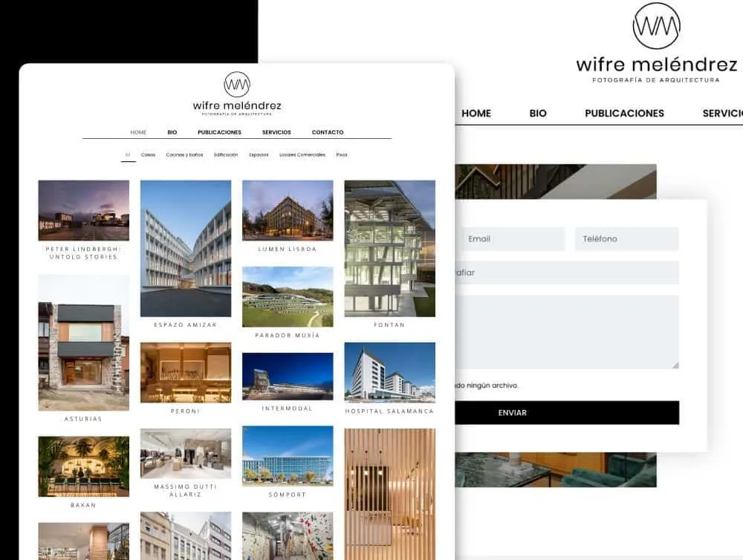The width and height of the screenshot is (743, 560).
Task: Submit the form with the ENVIAR button
Action: tap(567, 413)
